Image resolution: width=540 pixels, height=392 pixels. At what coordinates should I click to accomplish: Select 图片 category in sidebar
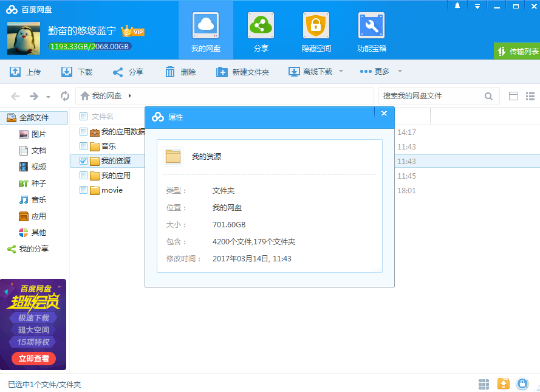pyautogui.click(x=33, y=134)
